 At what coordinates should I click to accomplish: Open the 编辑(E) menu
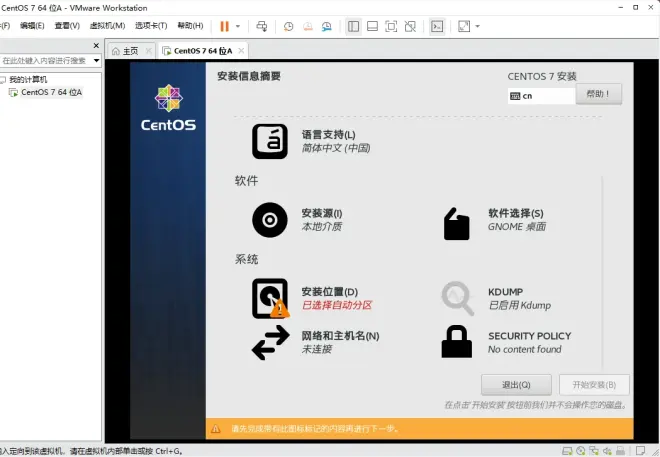click(32, 26)
